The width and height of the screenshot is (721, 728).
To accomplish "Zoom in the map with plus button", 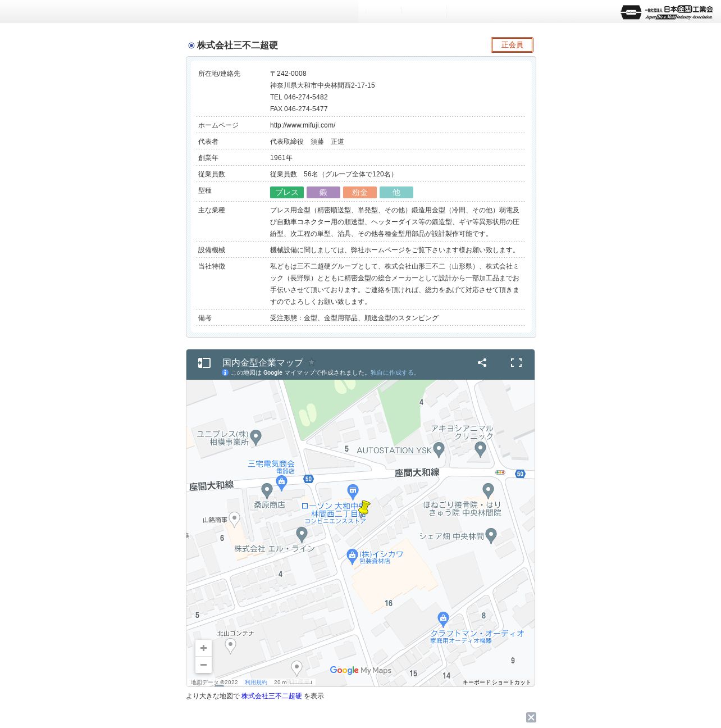I will click(x=203, y=648).
